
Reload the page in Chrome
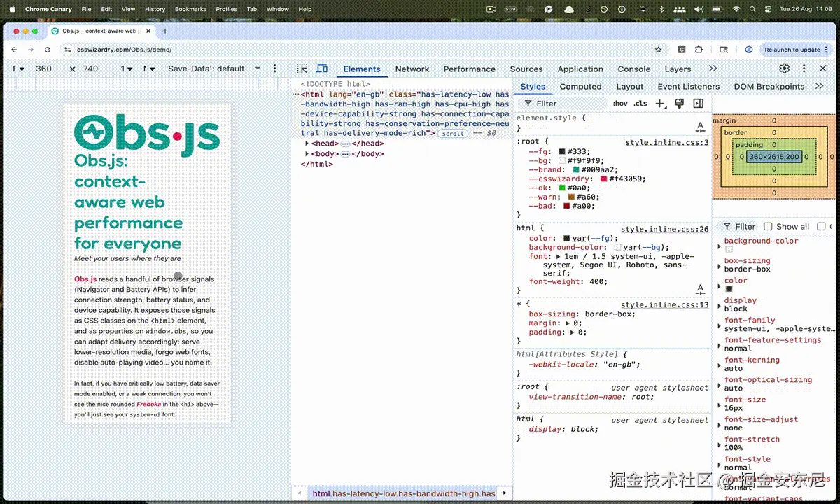click(48, 50)
